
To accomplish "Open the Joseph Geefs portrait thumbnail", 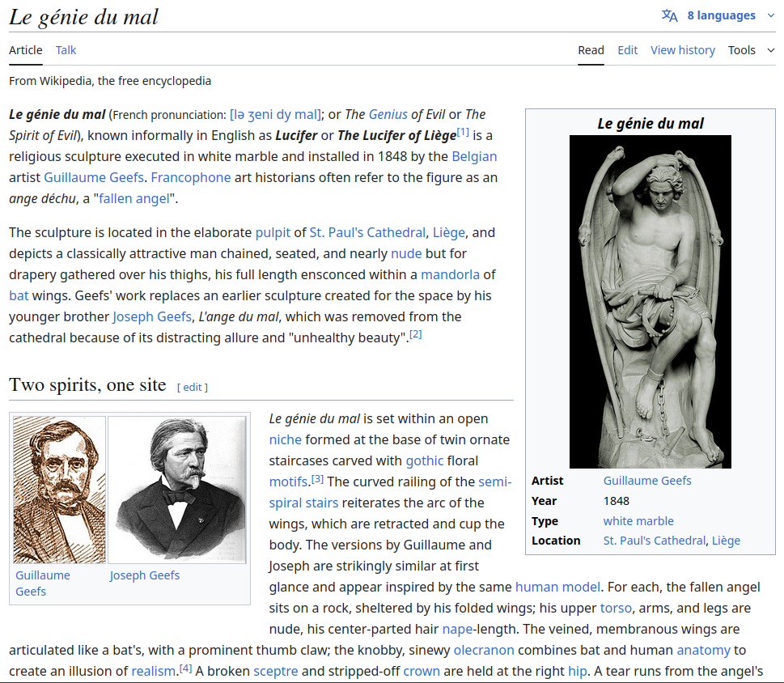I will click(177, 490).
